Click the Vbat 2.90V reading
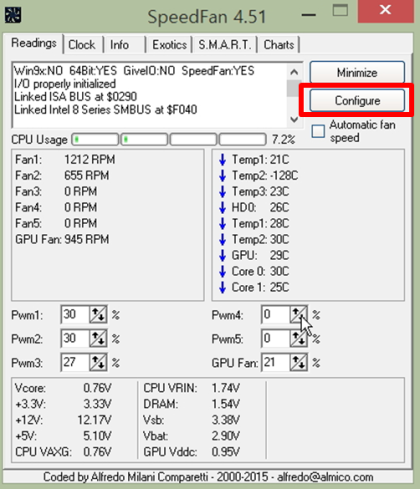This screenshot has width=420, height=489. coord(191,436)
